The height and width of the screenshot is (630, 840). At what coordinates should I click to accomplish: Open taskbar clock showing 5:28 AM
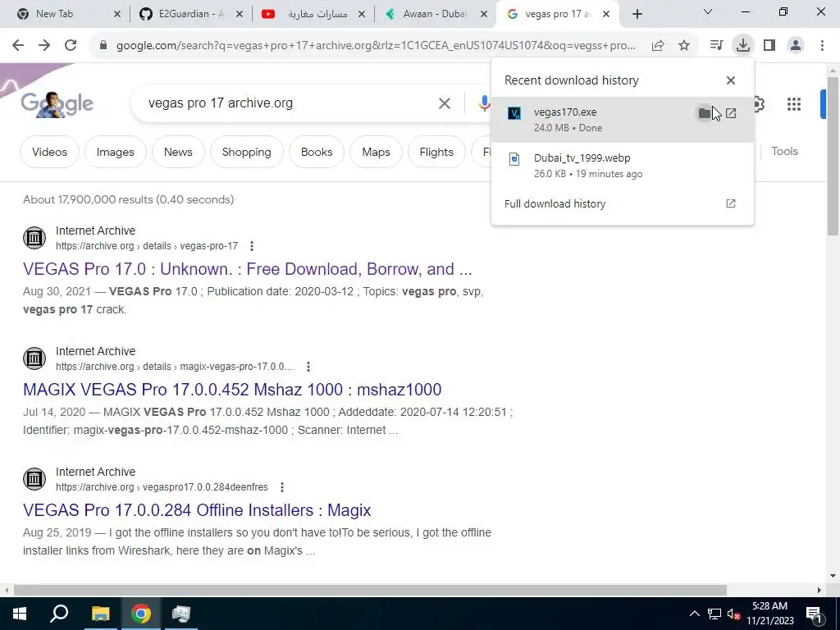click(769, 614)
